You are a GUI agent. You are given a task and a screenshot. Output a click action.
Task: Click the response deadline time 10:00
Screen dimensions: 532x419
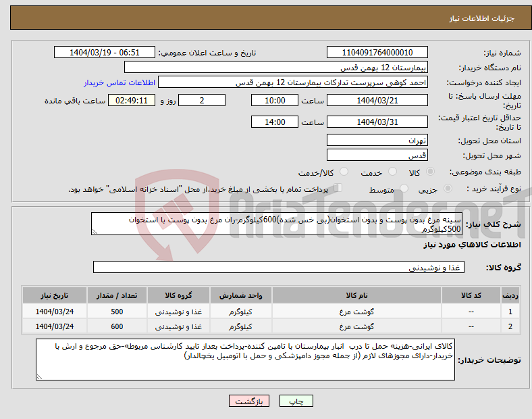click(x=275, y=100)
